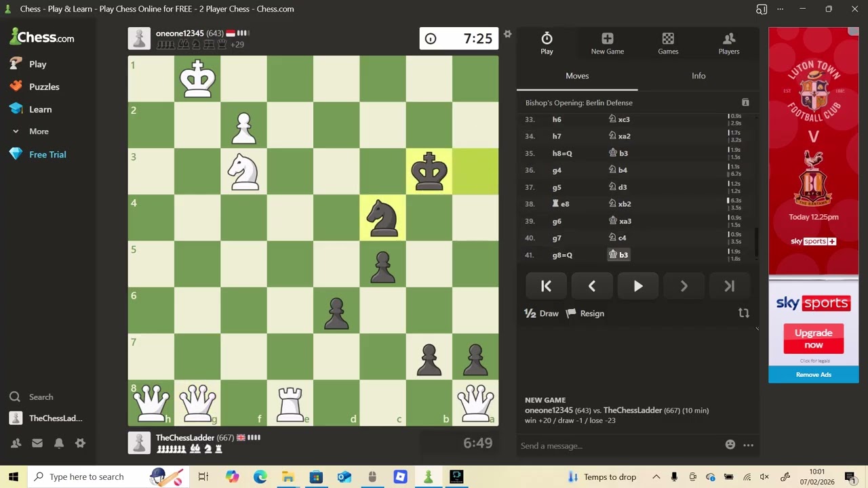Screen dimensions: 868x488
Task: Select move 35 h8=Q
Action: click(563, 153)
